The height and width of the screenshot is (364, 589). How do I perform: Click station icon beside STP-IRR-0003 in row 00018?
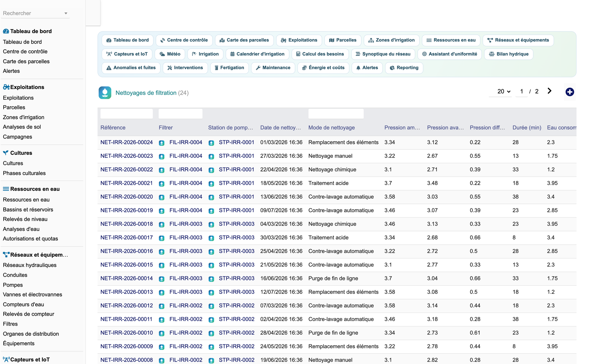(211, 224)
